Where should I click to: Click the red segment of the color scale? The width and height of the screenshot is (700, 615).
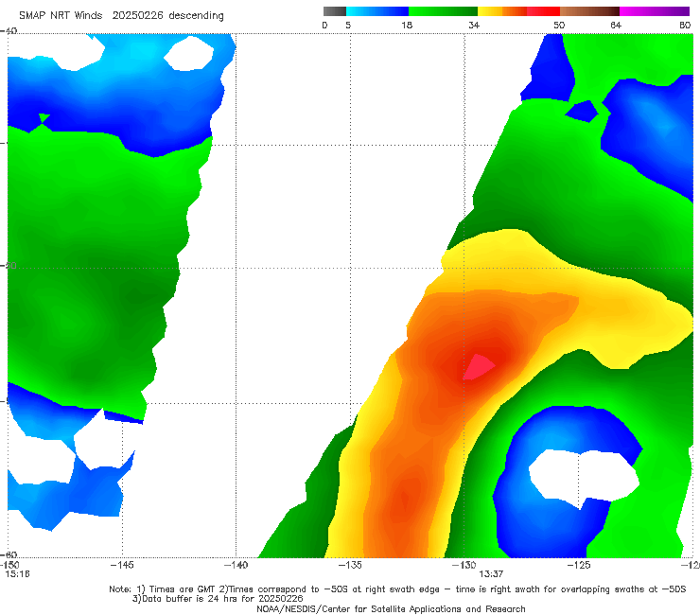pos(543,11)
